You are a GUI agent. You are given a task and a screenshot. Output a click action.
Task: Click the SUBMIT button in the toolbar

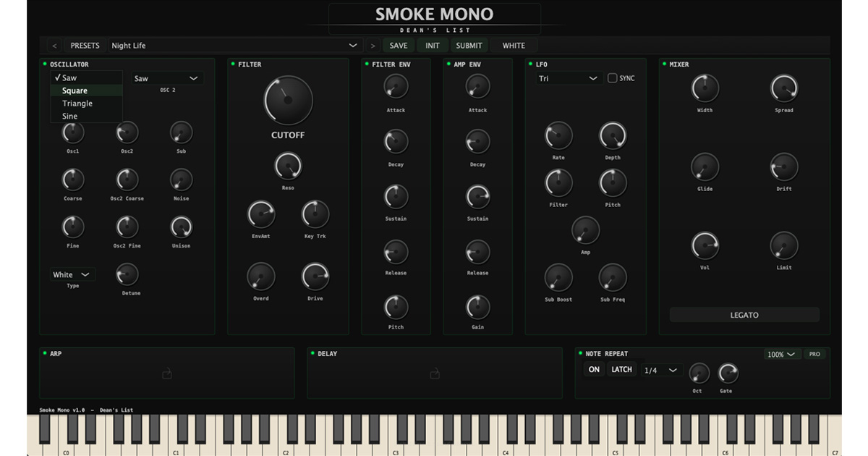pos(469,45)
